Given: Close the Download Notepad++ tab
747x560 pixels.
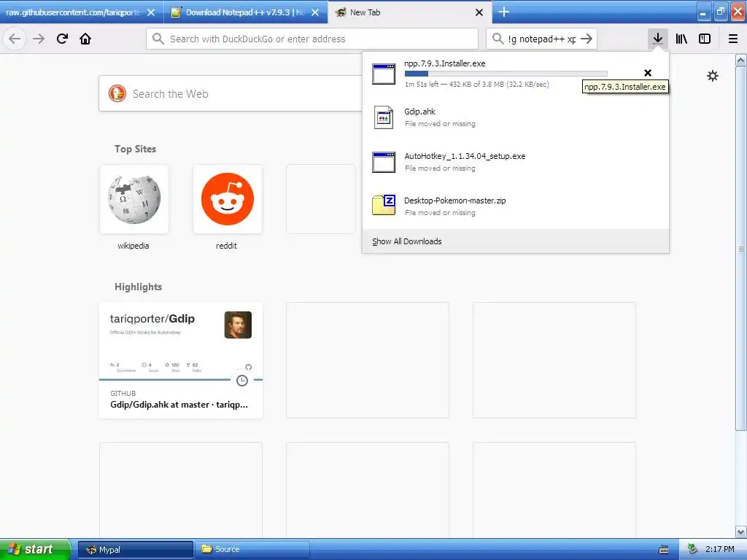Looking at the screenshot, I should [x=315, y=12].
